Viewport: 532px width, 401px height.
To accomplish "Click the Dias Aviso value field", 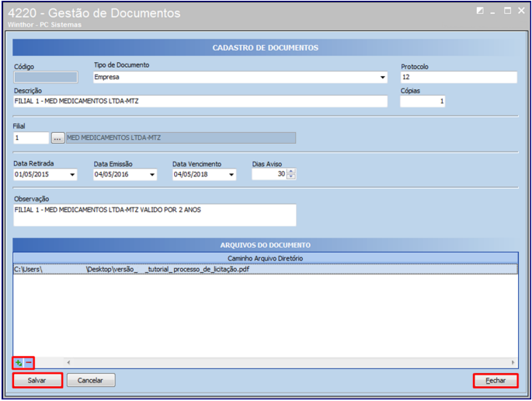I will click(269, 174).
